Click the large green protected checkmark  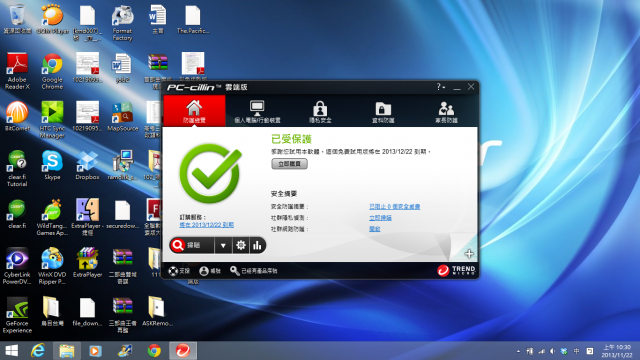click(211, 173)
